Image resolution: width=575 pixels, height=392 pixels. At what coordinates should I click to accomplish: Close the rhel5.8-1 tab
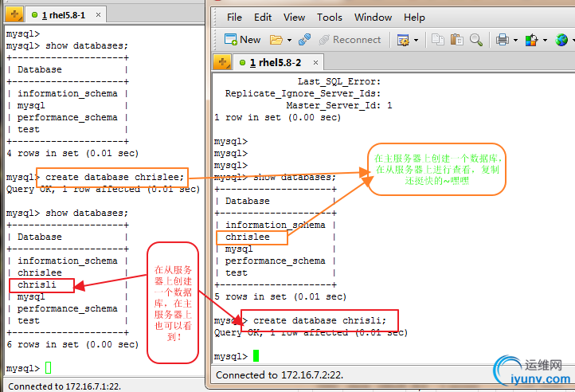tap(98, 14)
